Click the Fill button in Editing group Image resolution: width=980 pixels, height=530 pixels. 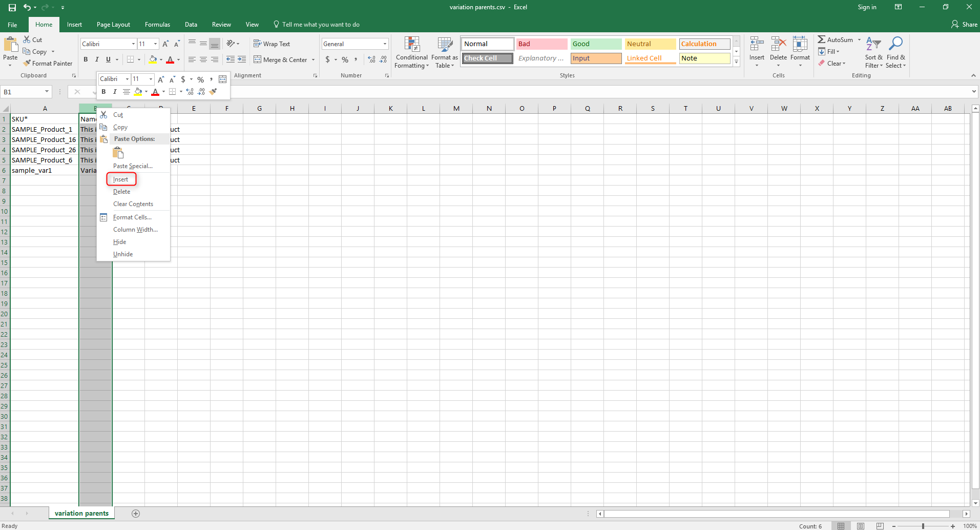tap(829, 52)
